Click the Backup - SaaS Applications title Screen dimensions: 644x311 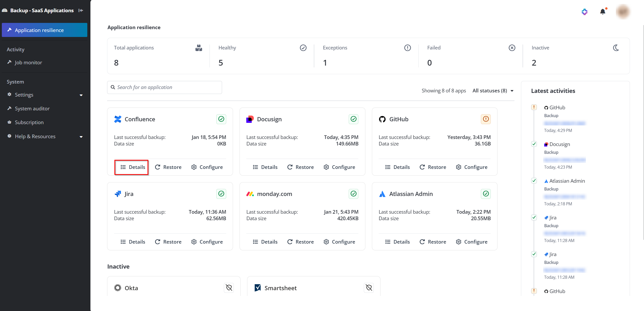[x=42, y=10]
